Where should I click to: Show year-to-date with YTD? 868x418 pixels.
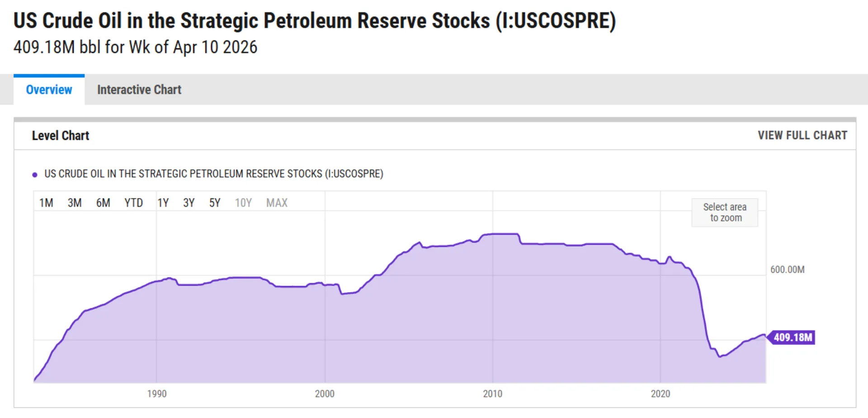133,203
